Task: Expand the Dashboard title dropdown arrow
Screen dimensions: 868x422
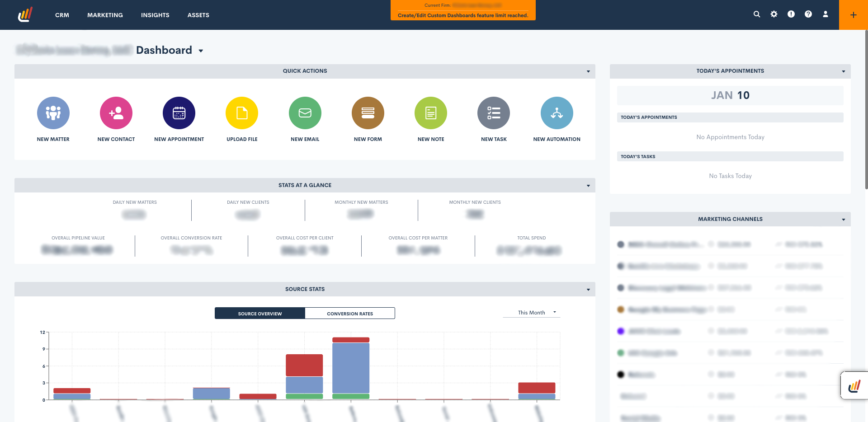Action: pyautogui.click(x=201, y=51)
